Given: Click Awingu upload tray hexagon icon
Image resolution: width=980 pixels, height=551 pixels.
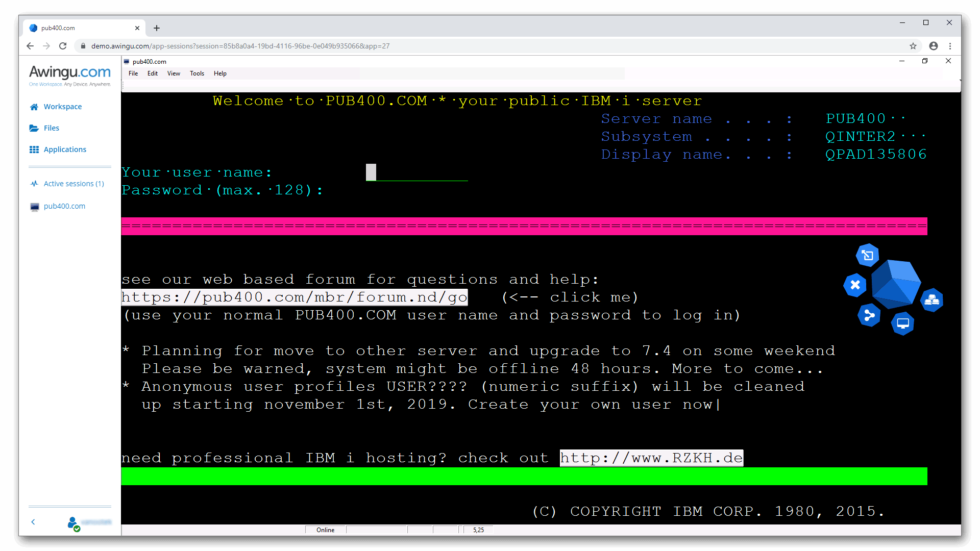Looking at the screenshot, I should [x=932, y=300].
